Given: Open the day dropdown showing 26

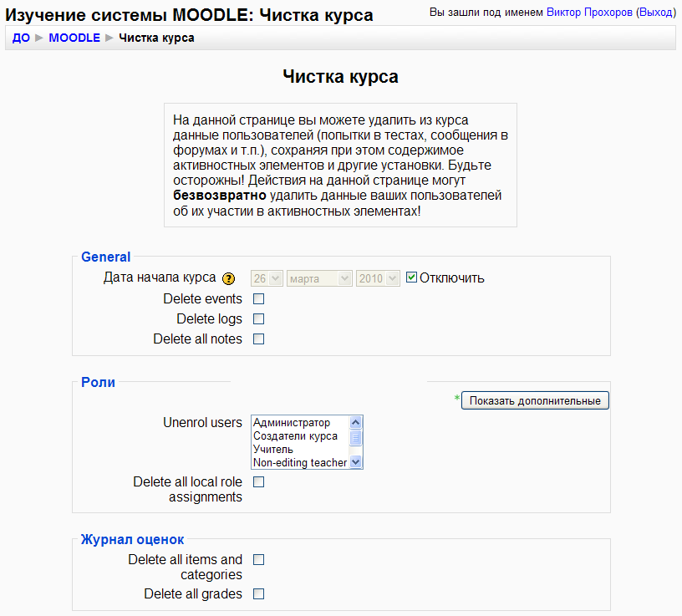Looking at the screenshot, I should point(265,278).
